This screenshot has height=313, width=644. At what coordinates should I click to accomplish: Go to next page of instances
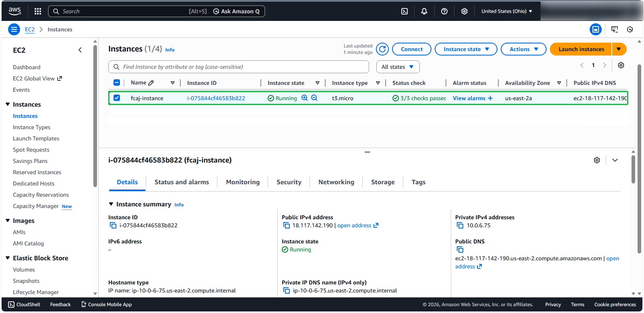tap(605, 65)
